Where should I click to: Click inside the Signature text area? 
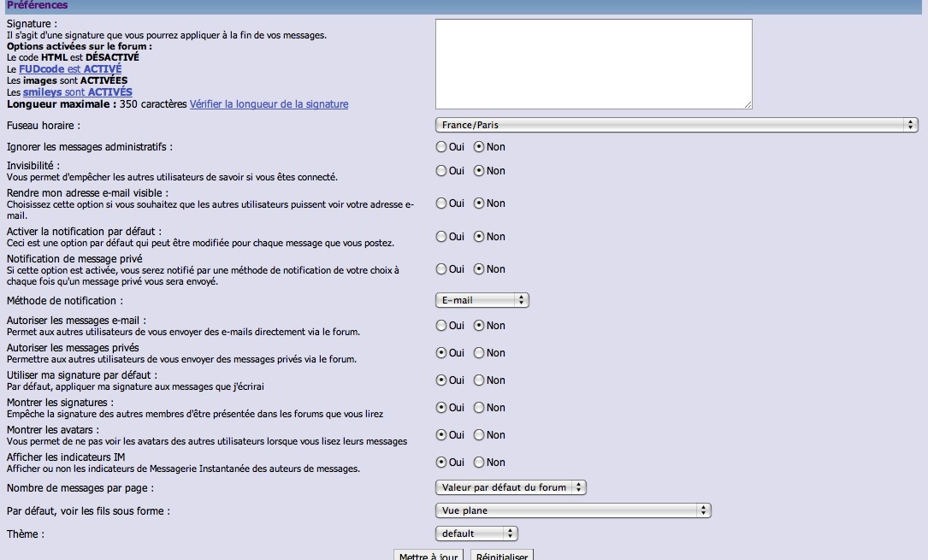click(x=594, y=64)
